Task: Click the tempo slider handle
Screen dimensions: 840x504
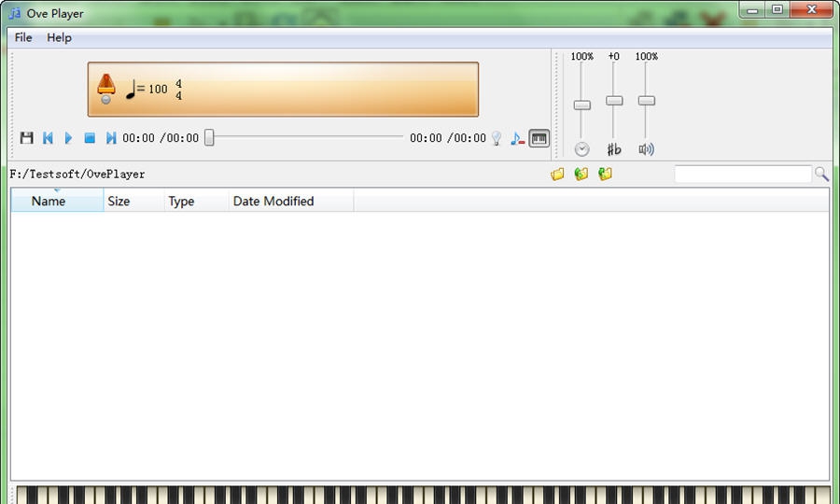Action: pos(581,105)
